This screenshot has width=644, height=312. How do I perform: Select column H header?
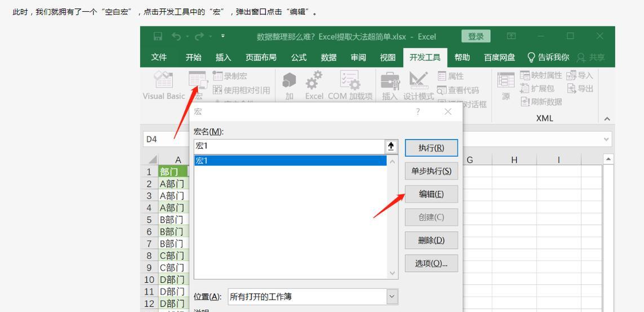(514, 160)
